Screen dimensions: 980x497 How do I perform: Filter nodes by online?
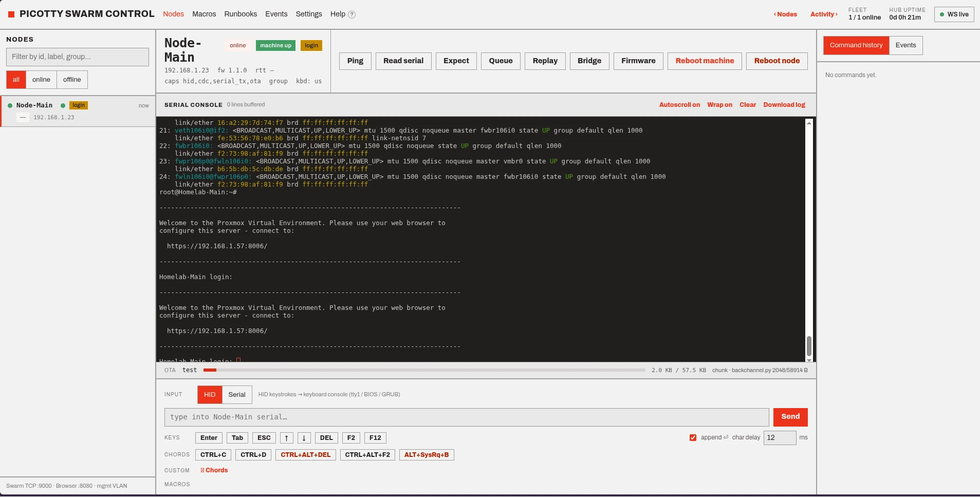click(41, 80)
